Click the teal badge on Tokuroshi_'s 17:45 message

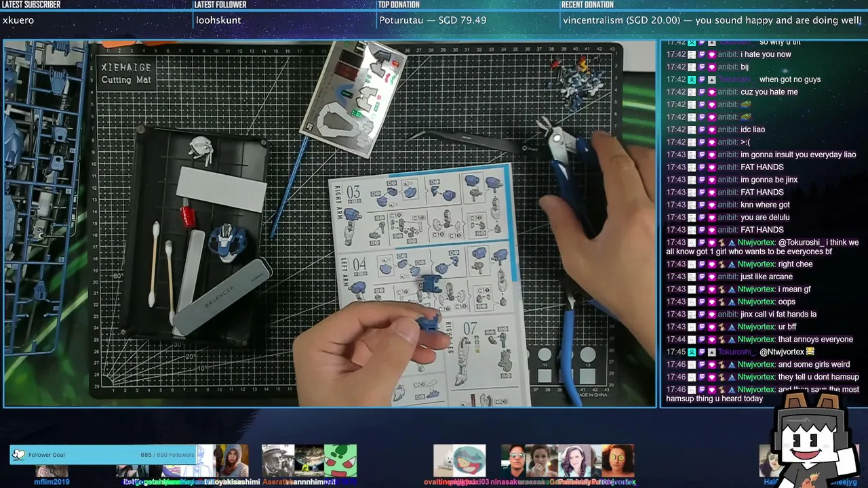coord(692,352)
